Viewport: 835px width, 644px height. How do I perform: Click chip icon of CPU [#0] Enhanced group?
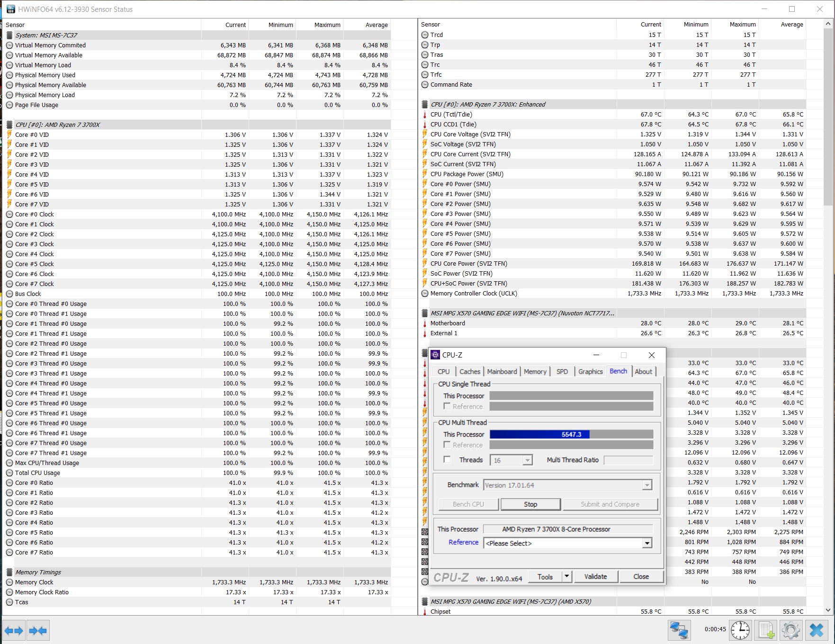[x=425, y=104]
